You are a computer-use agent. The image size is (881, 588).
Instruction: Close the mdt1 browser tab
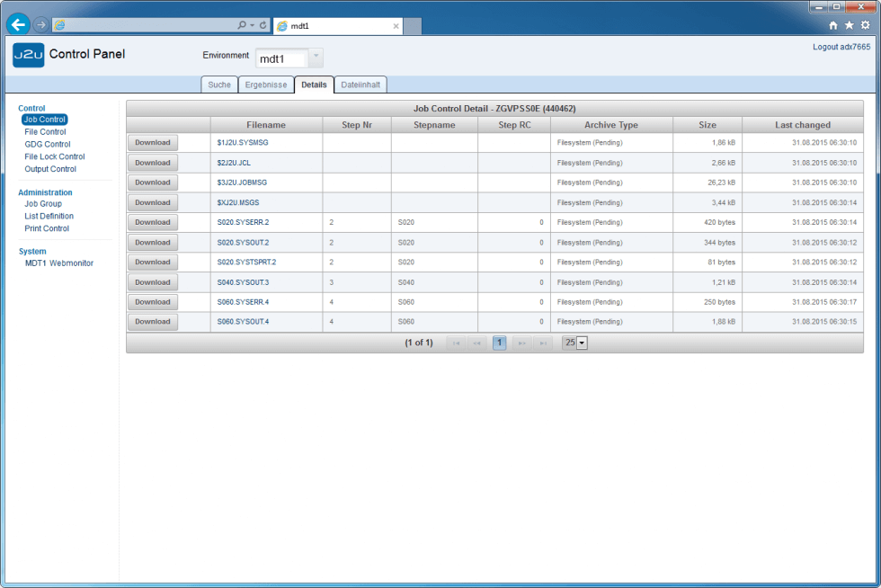396,26
